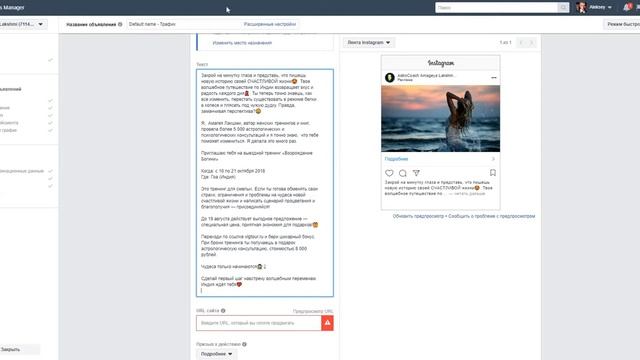Click Сообщить о проблеме с предпросмотром link
This screenshot has width=640, height=360.
click(491, 216)
